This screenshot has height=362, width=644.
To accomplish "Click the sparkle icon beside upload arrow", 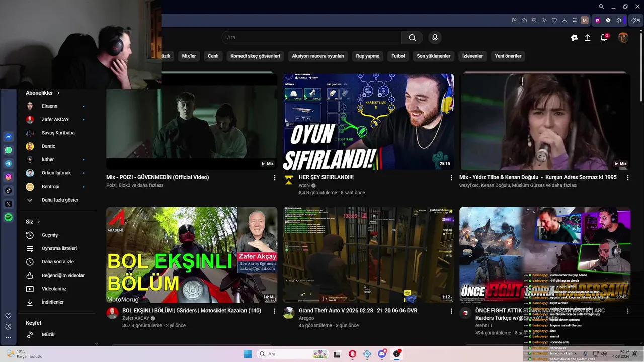I will [574, 37].
